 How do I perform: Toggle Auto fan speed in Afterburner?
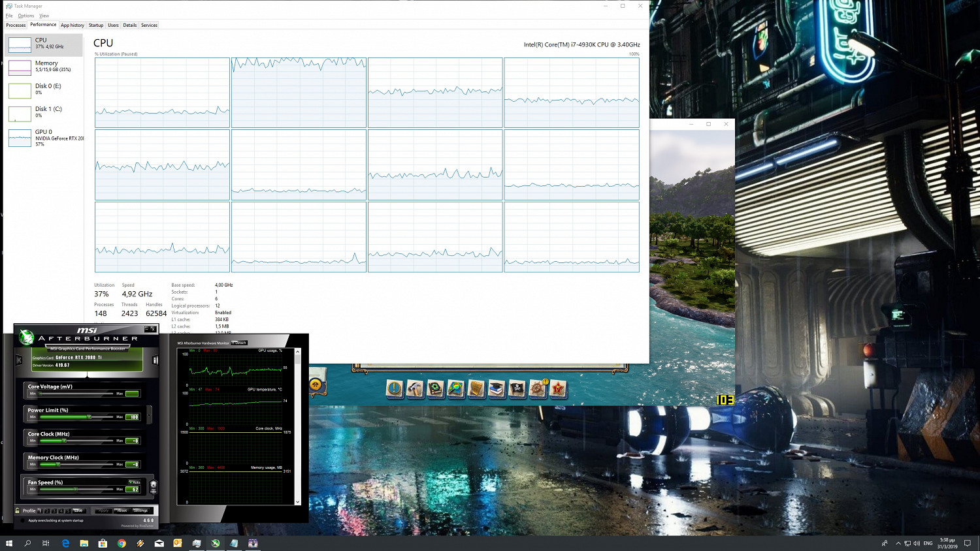point(135,482)
